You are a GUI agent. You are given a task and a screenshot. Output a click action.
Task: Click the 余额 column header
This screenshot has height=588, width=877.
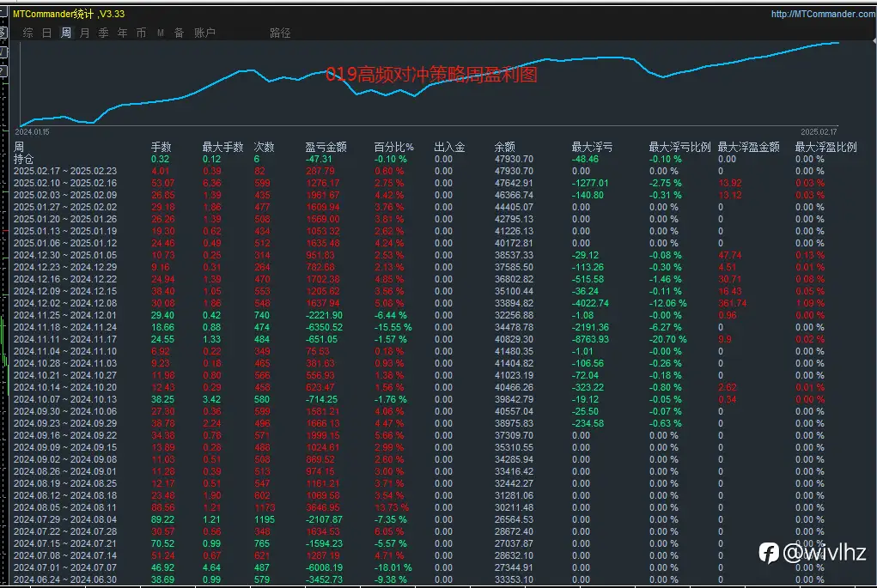[x=504, y=147]
